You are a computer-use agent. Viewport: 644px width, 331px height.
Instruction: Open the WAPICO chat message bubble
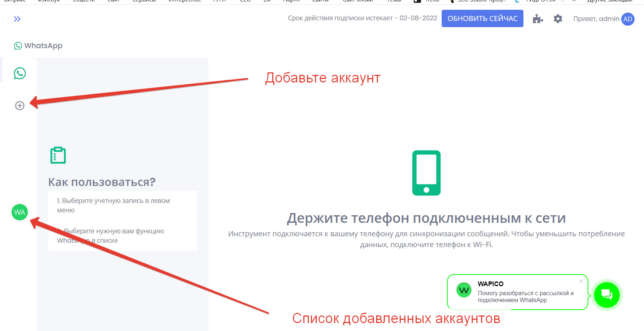[517, 292]
